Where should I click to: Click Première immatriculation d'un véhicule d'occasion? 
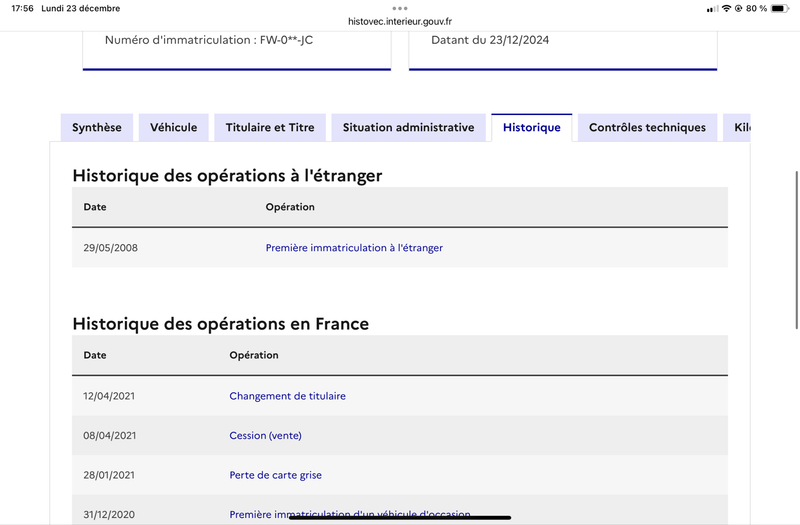click(x=349, y=514)
